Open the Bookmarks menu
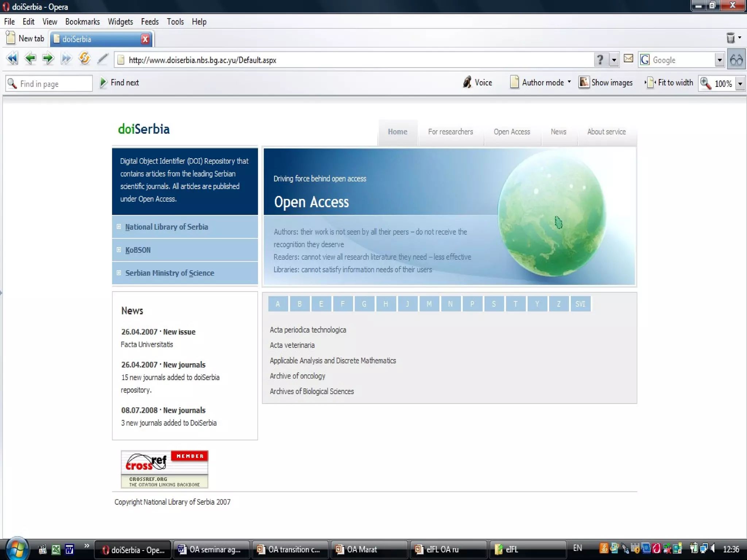Screen dimensions: 747x560 pyautogui.click(x=82, y=22)
